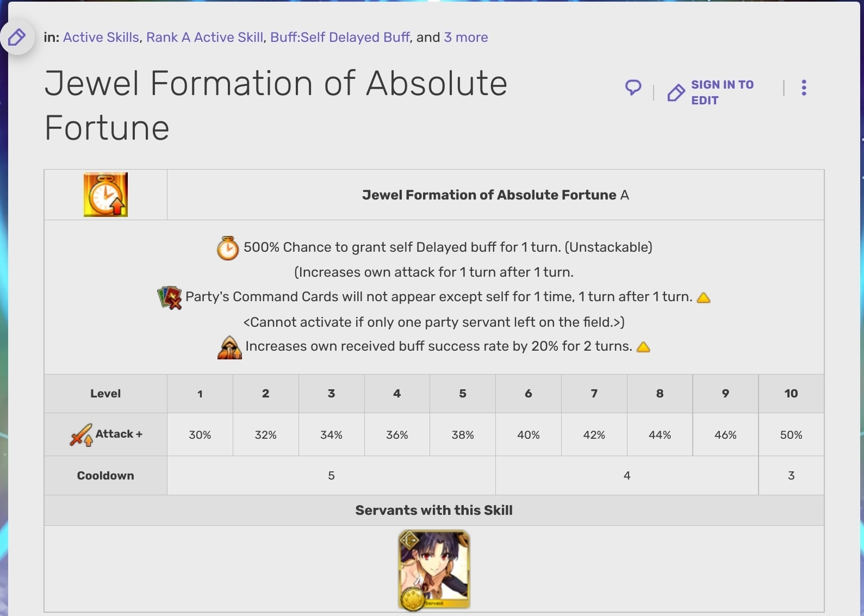The height and width of the screenshot is (616, 864).
Task: Click the delayed buff skill icon
Action: [x=105, y=195]
